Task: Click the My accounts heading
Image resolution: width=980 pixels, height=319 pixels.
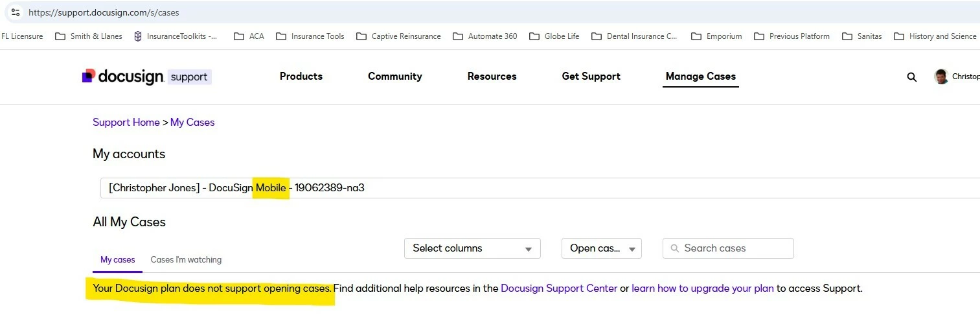Action: 129,154
